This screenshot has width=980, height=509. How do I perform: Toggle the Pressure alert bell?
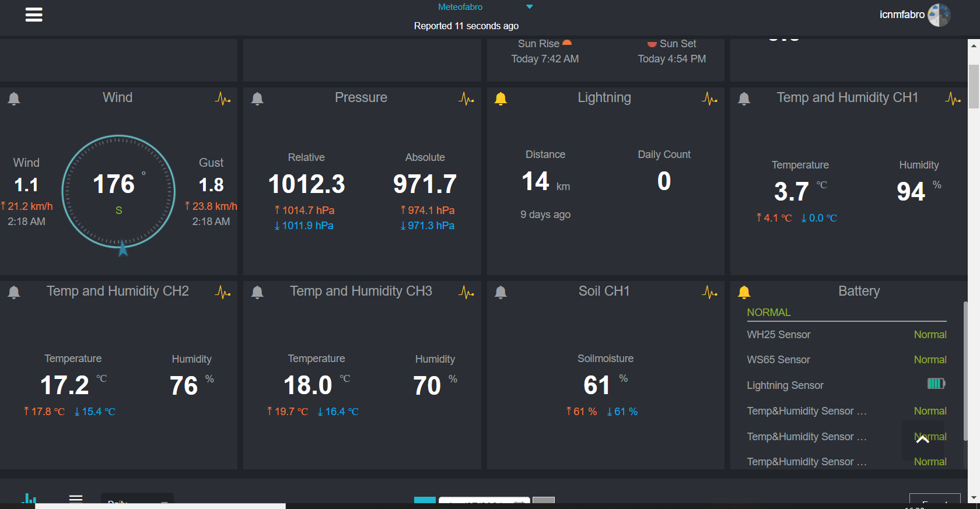(x=257, y=99)
